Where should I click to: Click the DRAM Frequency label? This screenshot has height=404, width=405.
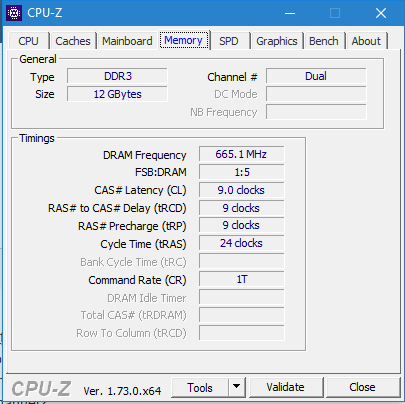point(145,155)
